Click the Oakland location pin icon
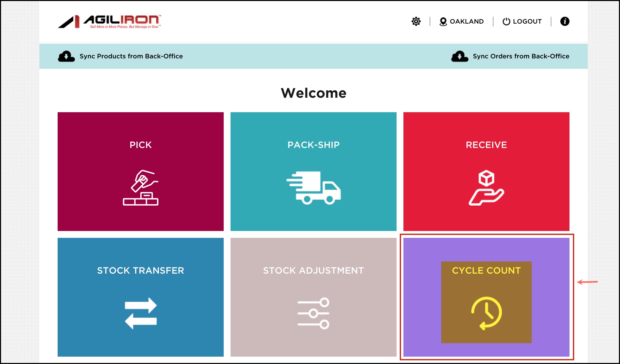The image size is (620, 364). tap(443, 22)
